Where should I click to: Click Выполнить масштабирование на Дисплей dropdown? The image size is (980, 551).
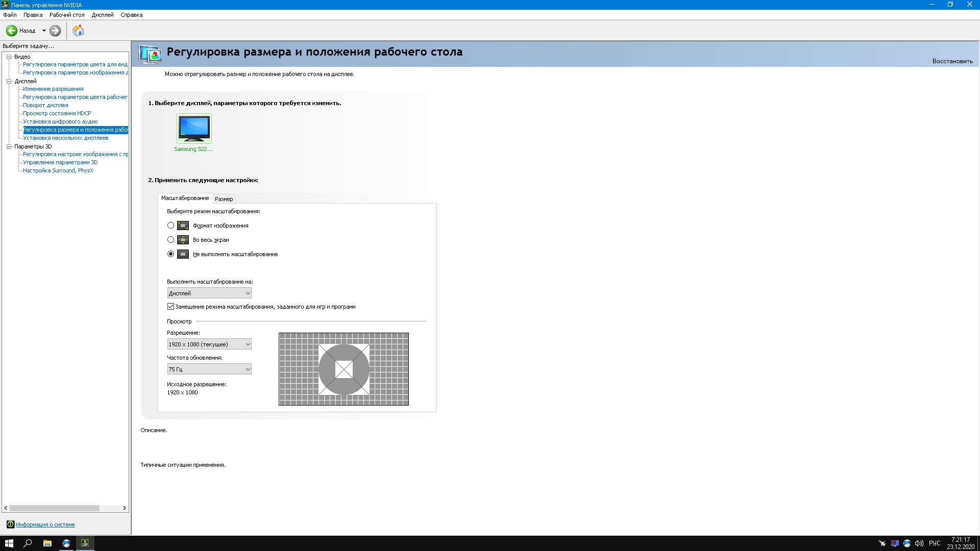[x=209, y=293]
